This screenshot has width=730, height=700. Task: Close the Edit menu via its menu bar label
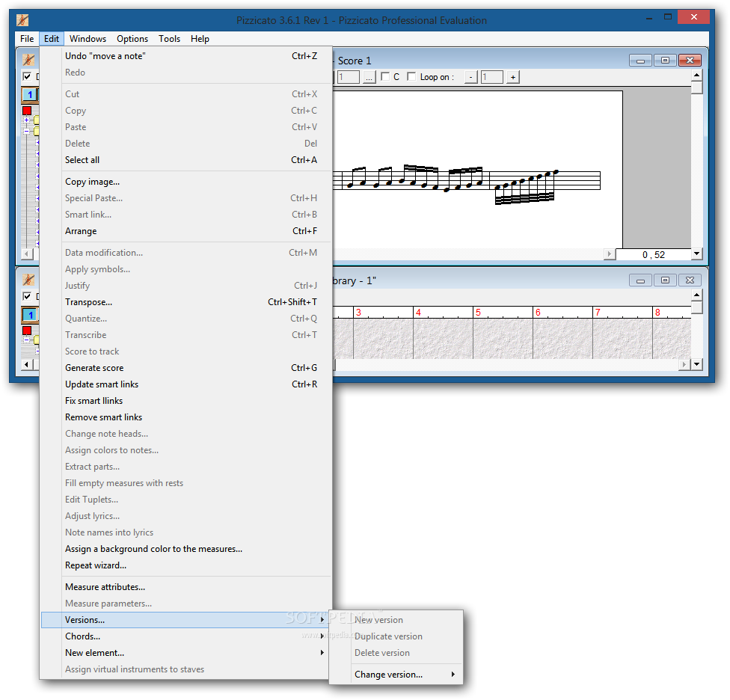tap(51, 39)
